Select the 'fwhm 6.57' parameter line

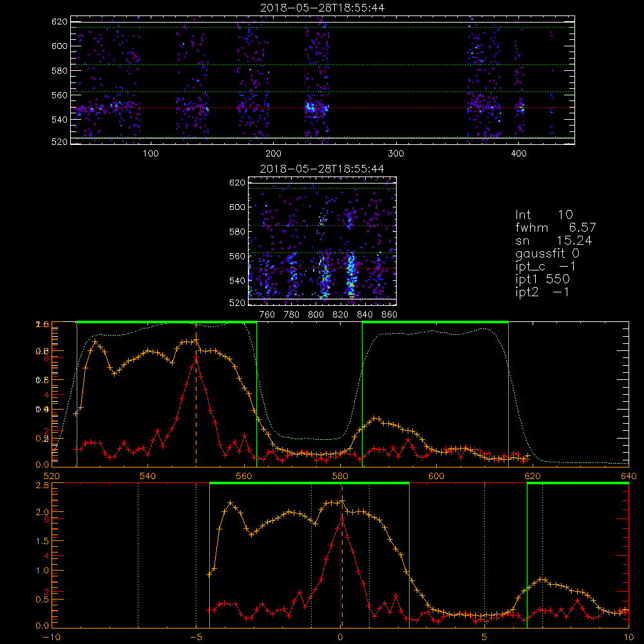(x=555, y=227)
